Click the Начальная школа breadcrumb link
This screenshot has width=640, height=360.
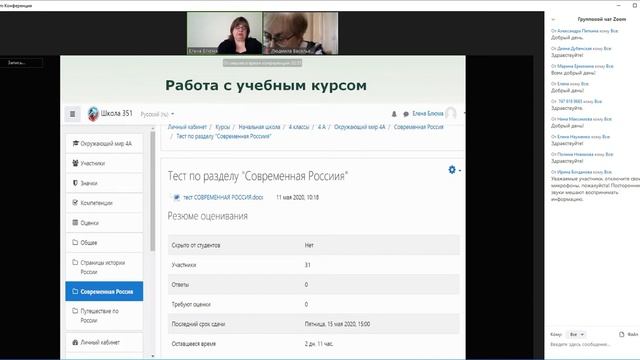coord(259,127)
